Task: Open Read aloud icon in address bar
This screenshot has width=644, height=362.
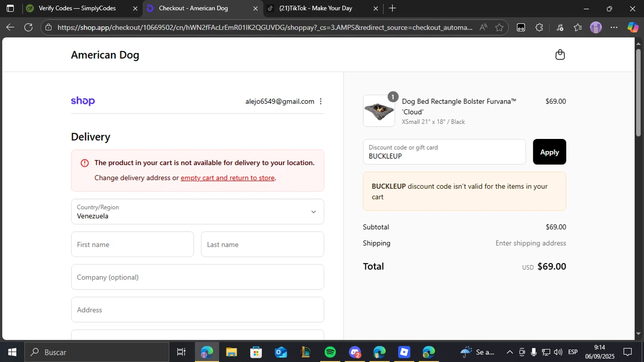Action: (483, 27)
